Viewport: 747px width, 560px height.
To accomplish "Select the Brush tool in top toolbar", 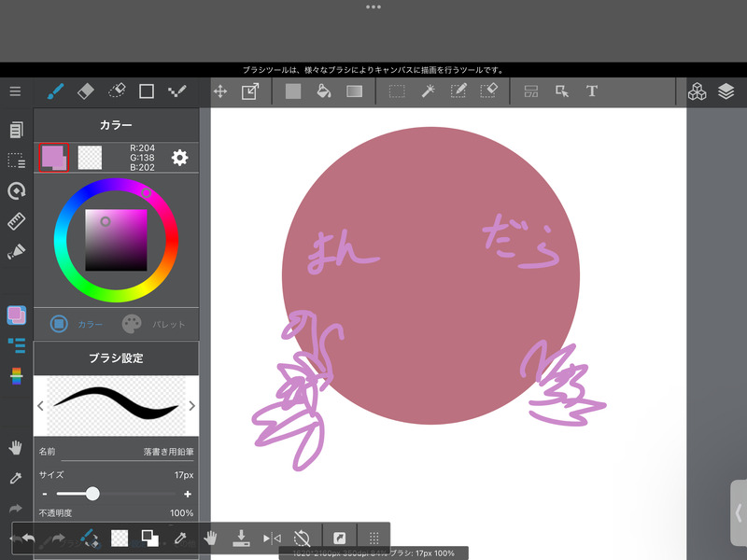I will point(56,91).
